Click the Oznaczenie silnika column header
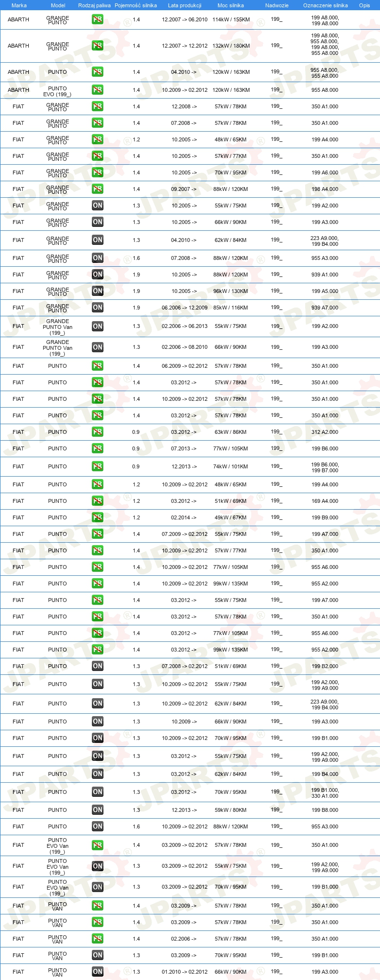This screenshot has height=980, width=380. click(326, 5)
